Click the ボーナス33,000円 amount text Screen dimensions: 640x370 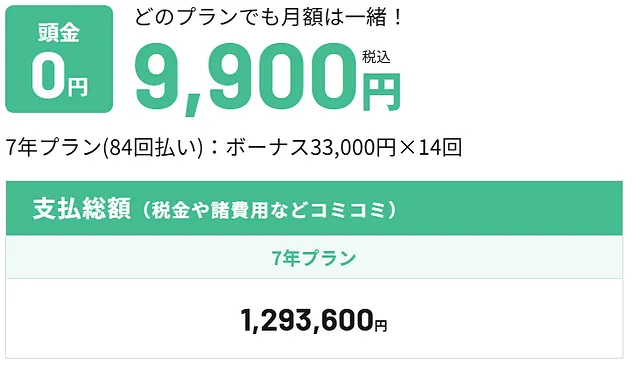pyautogui.click(x=311, y=147)
